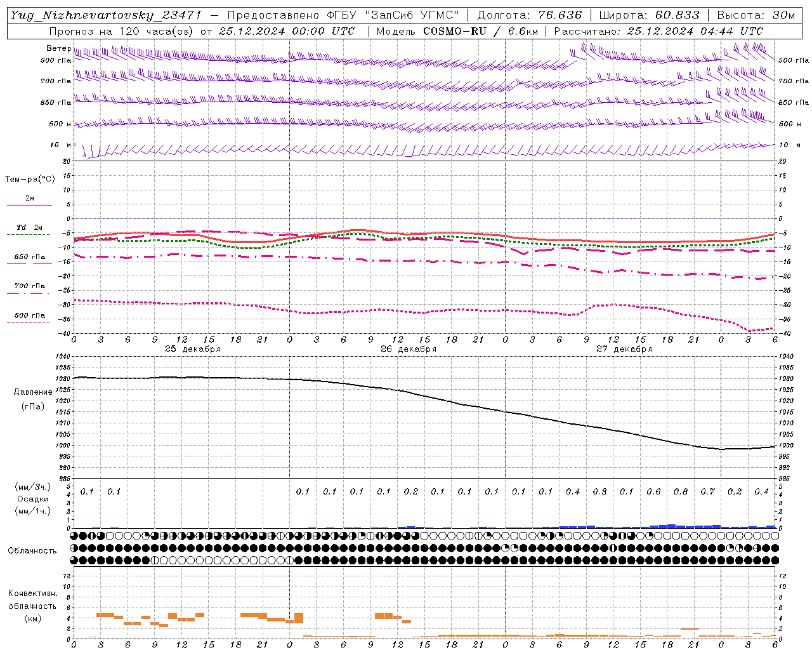The image size is (812, 650).
Task: Click the pink dotted '500 гПа' legend line
Action: pos(28,323)
